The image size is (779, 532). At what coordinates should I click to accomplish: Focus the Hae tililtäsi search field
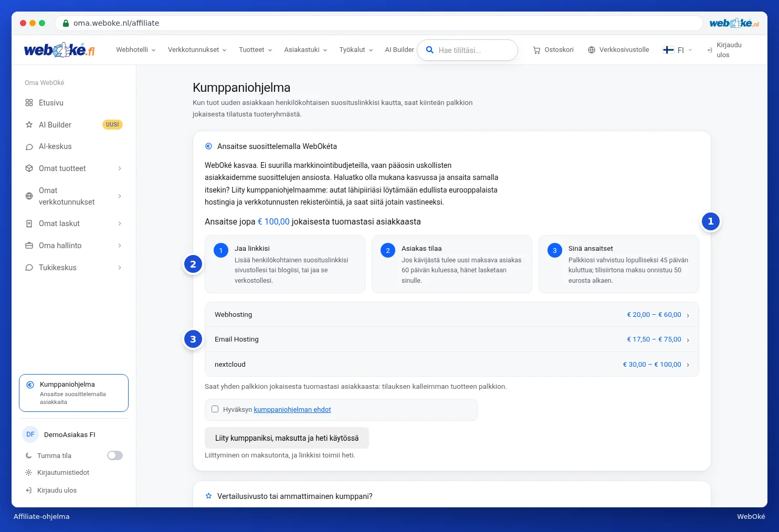(467, 50)
